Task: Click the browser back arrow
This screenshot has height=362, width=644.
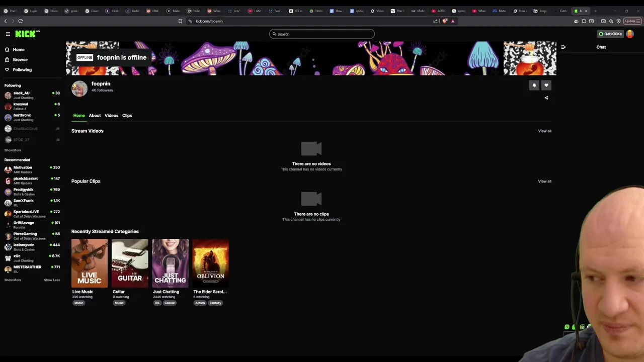Action: [6, 21]
